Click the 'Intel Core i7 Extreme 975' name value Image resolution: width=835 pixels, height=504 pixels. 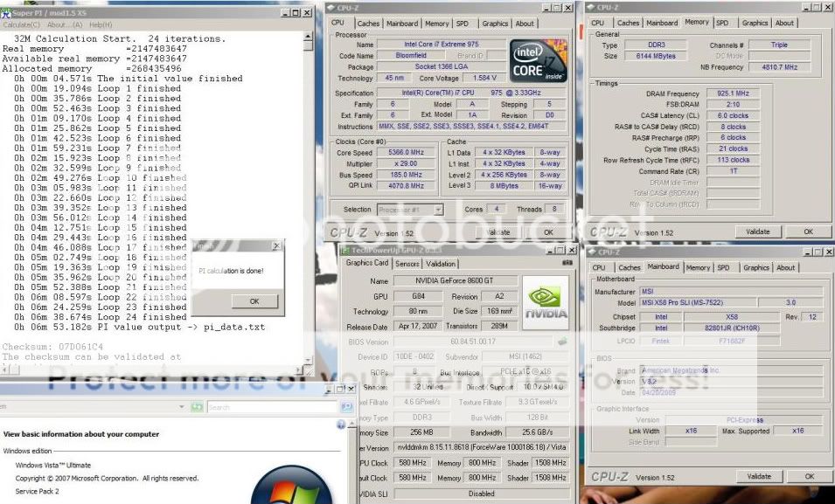(441, 45)
